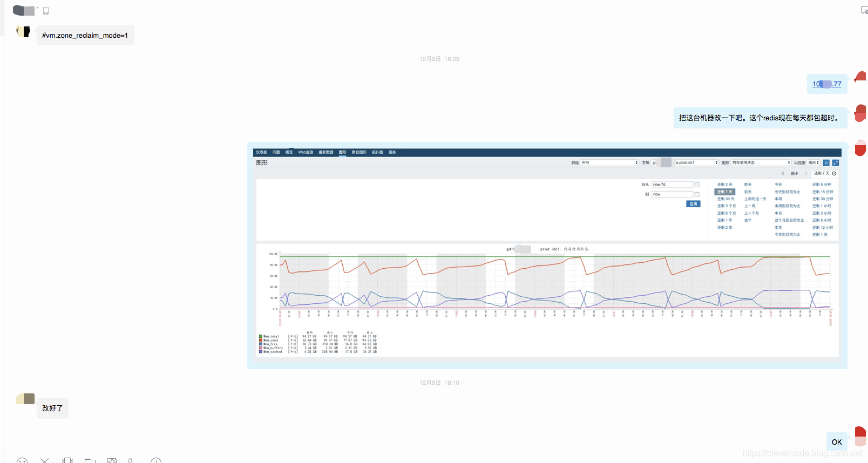Click the avatar beside vm.zone_reclaim_mode message

(23, 31)
